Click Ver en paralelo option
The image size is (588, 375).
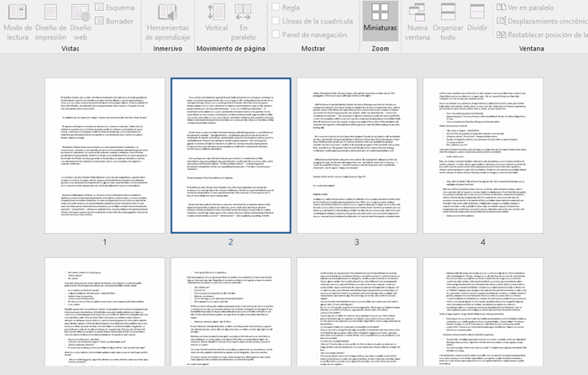tap(535, 8)
